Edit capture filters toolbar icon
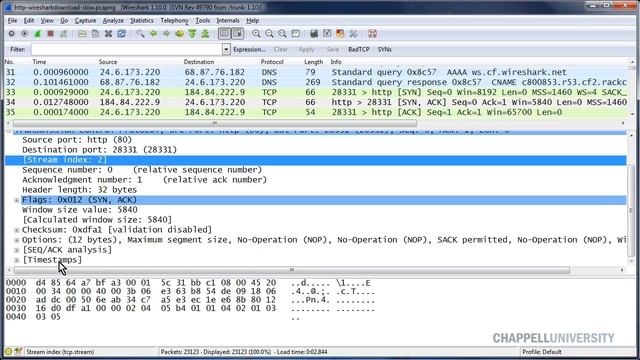The width and height of the screenshot is (640, 360). coord(313,34)
